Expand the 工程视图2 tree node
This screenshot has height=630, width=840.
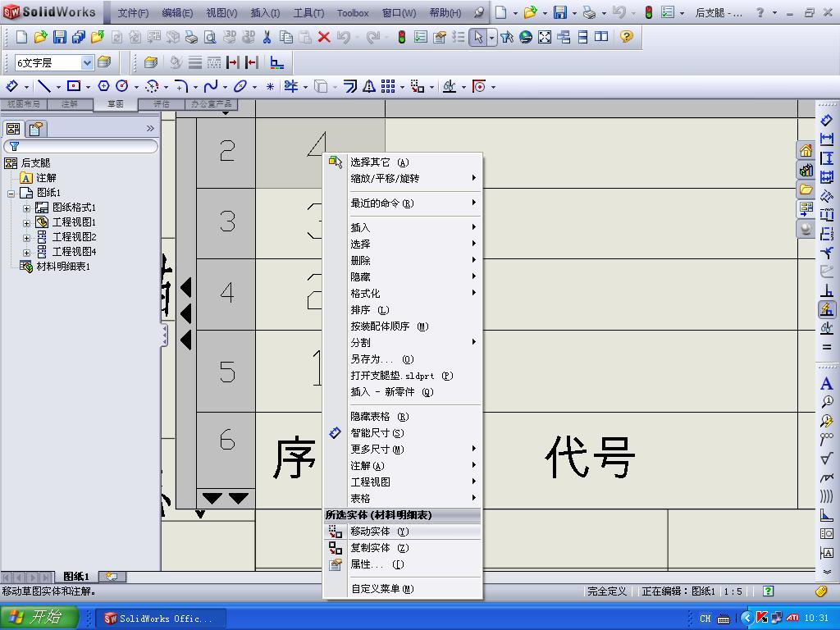[26, 237]
